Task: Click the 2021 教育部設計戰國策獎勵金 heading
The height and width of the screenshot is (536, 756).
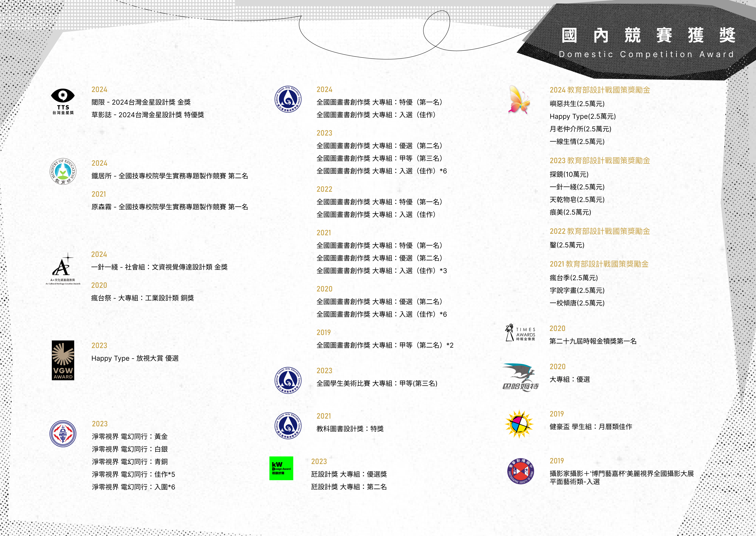Action: click(x=599, y=264)
